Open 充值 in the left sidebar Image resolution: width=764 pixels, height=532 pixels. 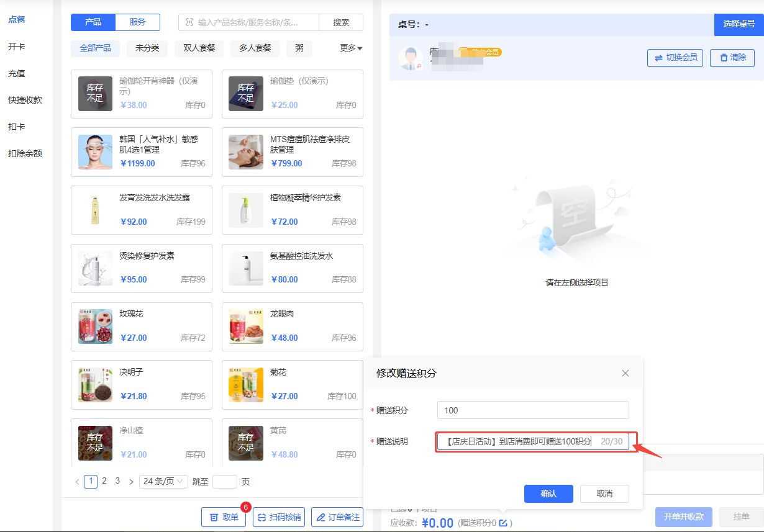point(17,73)
